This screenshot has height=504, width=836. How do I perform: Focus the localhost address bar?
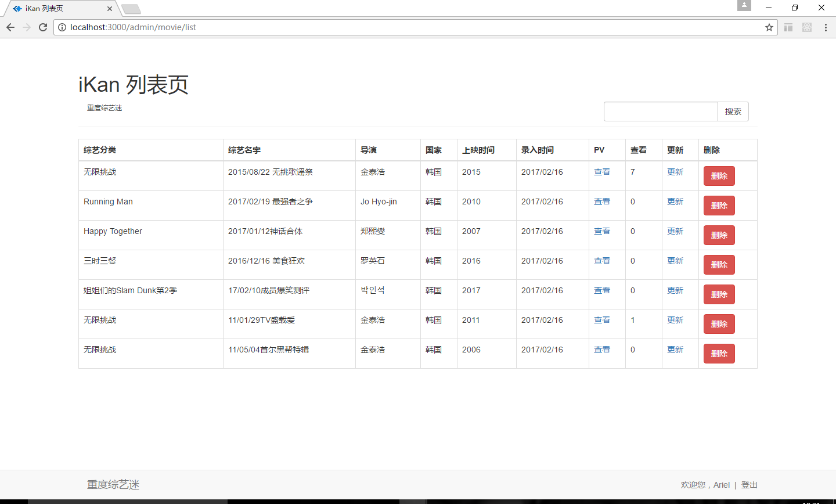pyautogui.click(x=415, y=27)
